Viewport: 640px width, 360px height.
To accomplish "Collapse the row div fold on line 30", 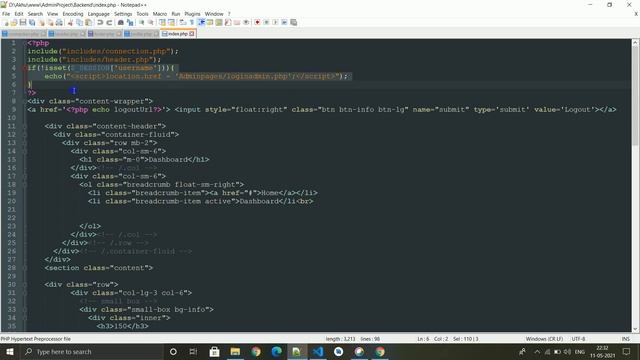I will tap(24, 284).
